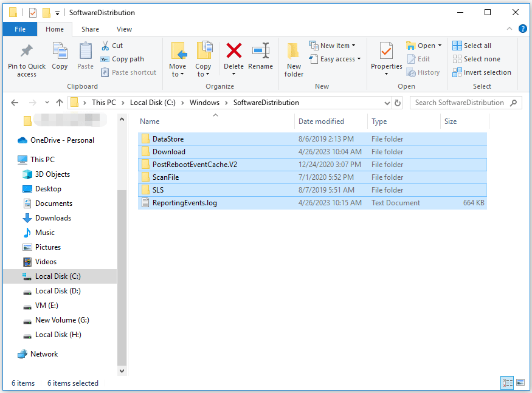Open OneDrive - Personal in navigation pane
The height and width of the screenshot is (393, 532).
[x=56, y=140]
